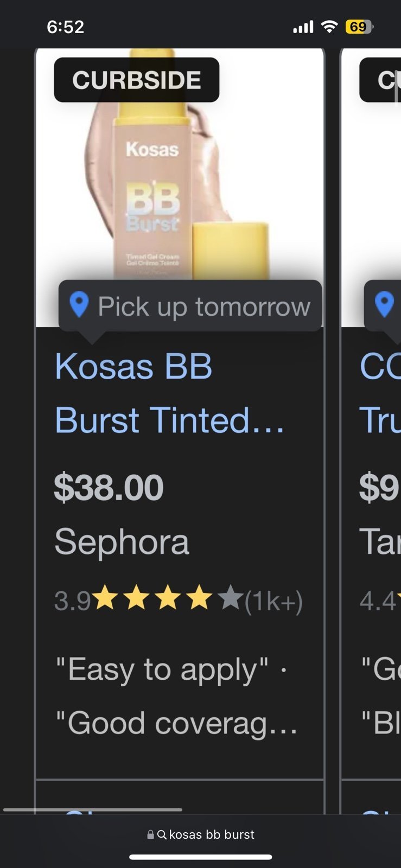Open the Kosas BB Burst product image
The height and width of the screenshot is (868, 401).
(x=180, y=163)
